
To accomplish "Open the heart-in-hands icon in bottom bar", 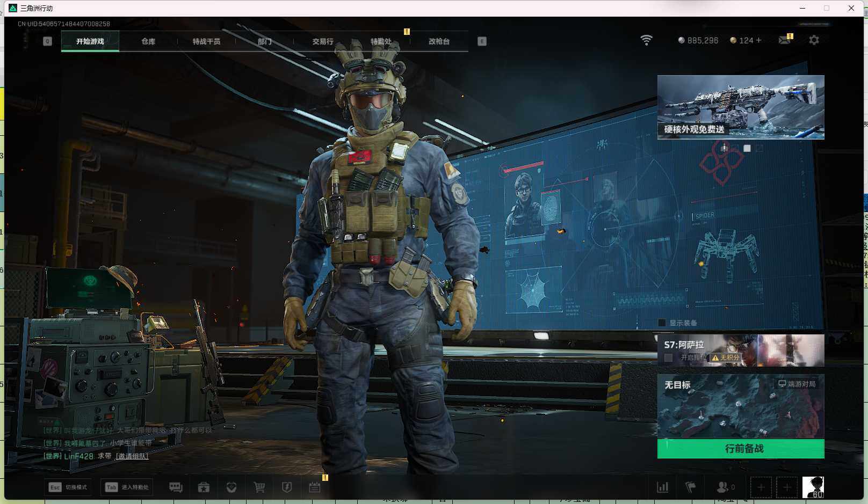I will (x=232, y=487).
